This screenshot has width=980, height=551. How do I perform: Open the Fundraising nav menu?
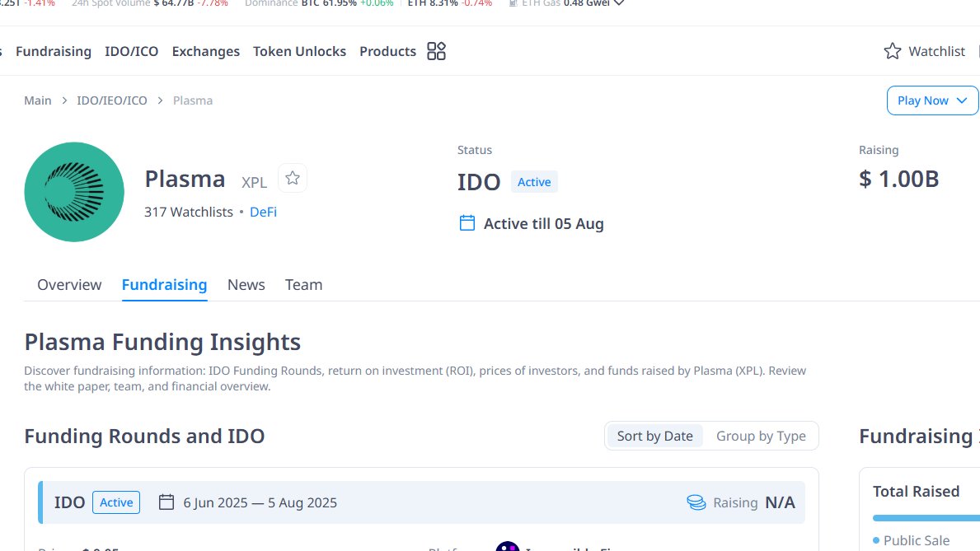pyautogui.click(x=54, y=51)
